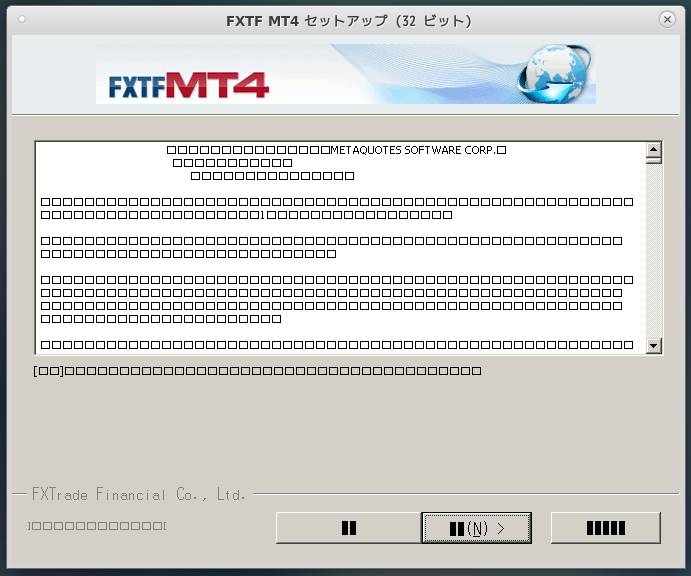
Task: Click the globe icon in the banner
Action: (x=554, y=73)
